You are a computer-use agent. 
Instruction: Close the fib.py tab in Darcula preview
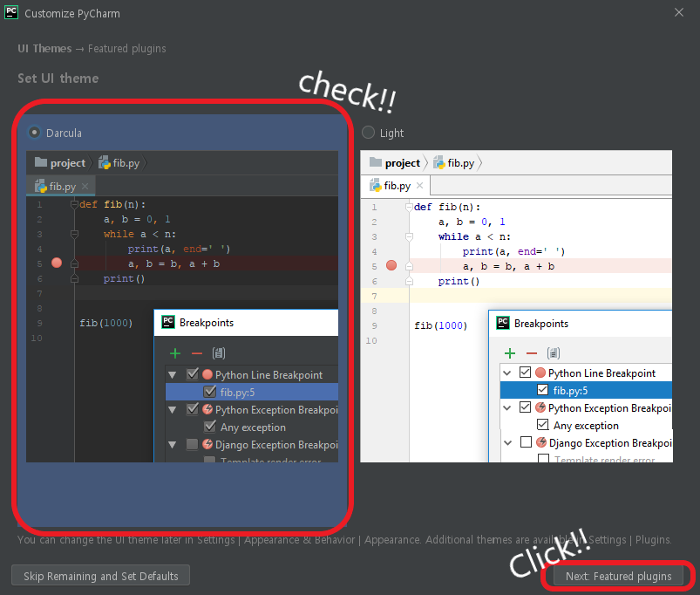point(85,186)
